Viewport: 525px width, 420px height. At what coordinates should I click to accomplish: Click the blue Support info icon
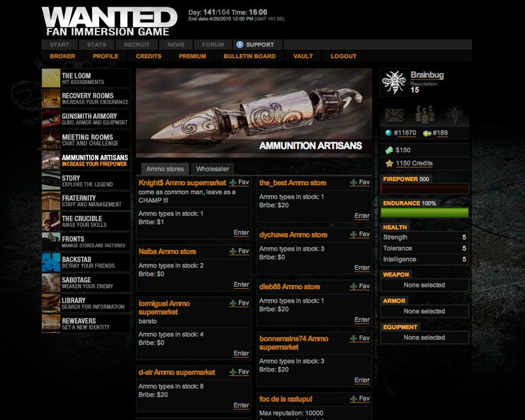click(240, 45)
